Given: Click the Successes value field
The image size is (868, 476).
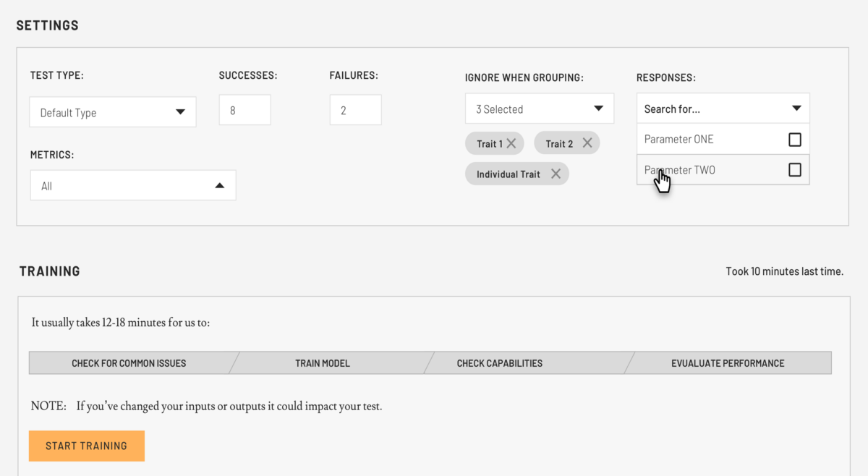Looking at the screenshot, I should pos(244,109).
